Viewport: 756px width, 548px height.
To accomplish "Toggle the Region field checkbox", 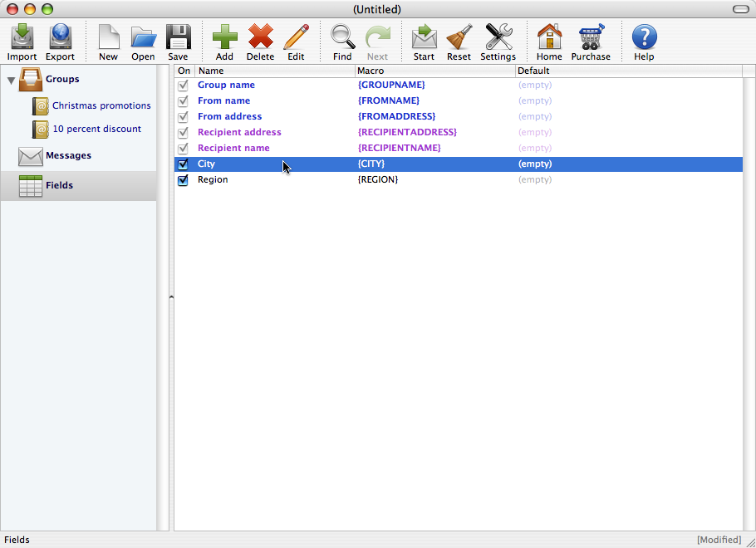I will click(x=183, y=179).
